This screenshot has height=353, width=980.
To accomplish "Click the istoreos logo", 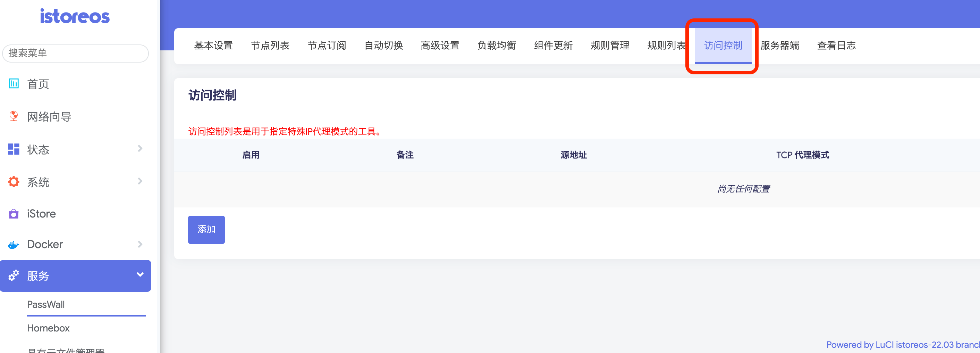I will [x=75, y=17].
